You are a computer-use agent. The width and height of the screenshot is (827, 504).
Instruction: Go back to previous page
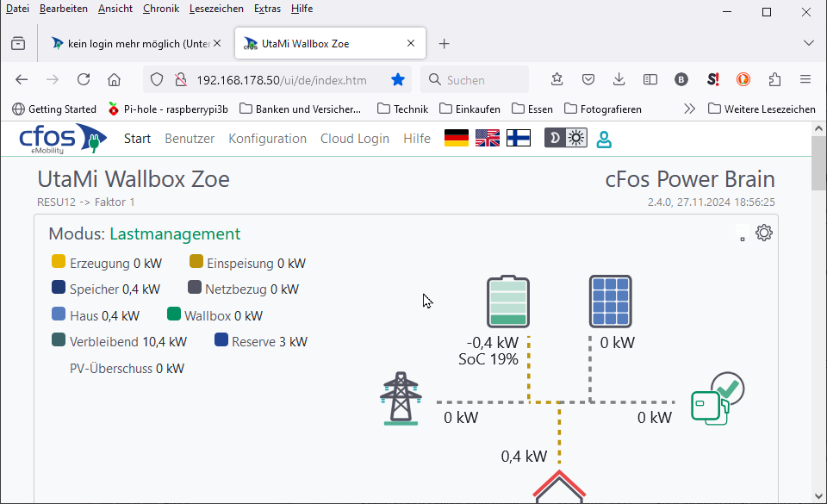click(22, 79)
